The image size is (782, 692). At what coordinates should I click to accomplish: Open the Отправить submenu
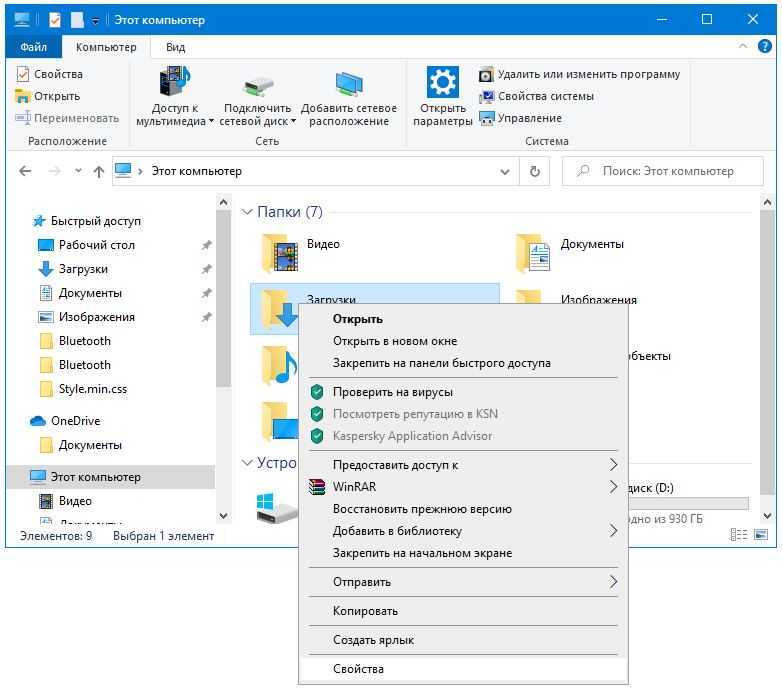click(x=463, y=582)
